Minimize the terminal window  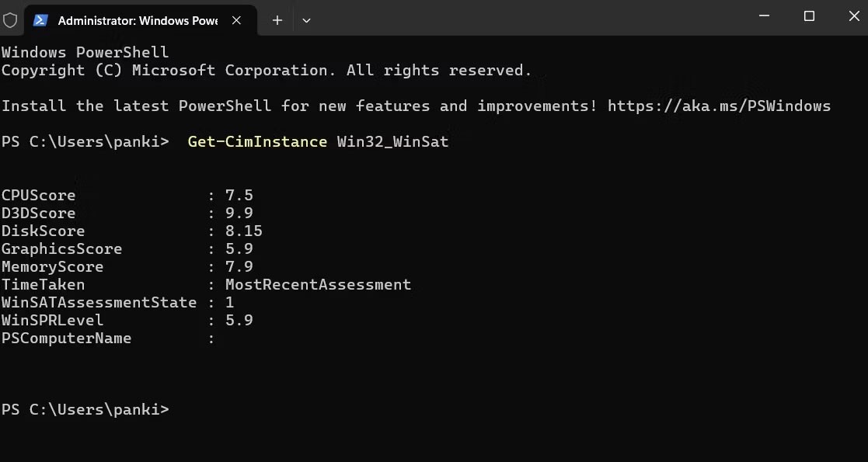[764, 16]
